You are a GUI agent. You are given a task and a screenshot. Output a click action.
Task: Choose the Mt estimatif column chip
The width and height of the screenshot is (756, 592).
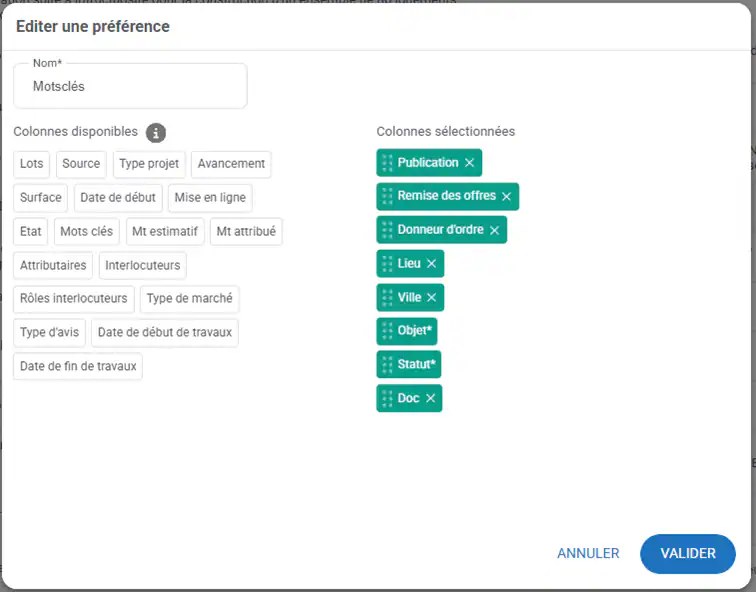pyautogui.click(x=165, y=232)
